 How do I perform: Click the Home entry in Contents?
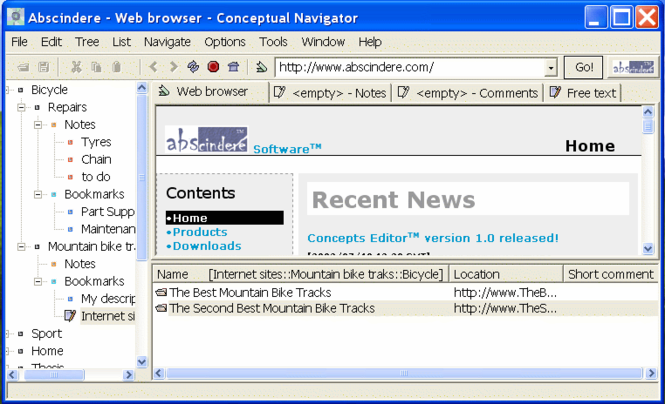coord(225,218)
